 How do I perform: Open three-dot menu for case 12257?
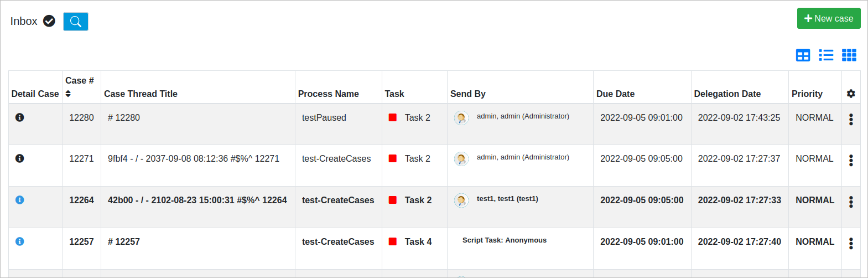pyautogui.click(x=851, y=243)
